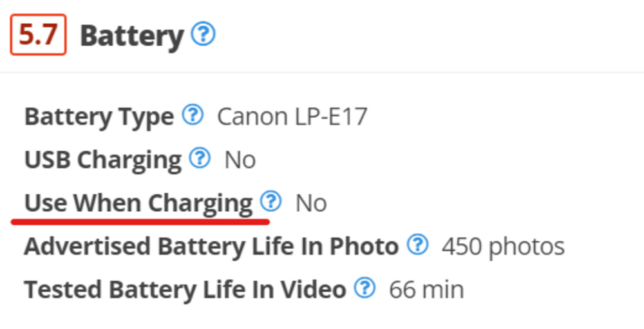
Task: Click the 450 photos value
Action: tap(503, 247)
